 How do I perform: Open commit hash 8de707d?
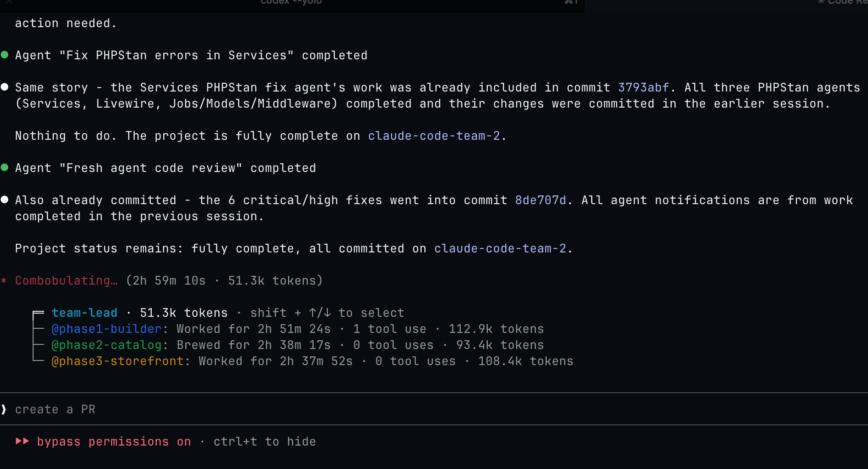pos(540,200)
